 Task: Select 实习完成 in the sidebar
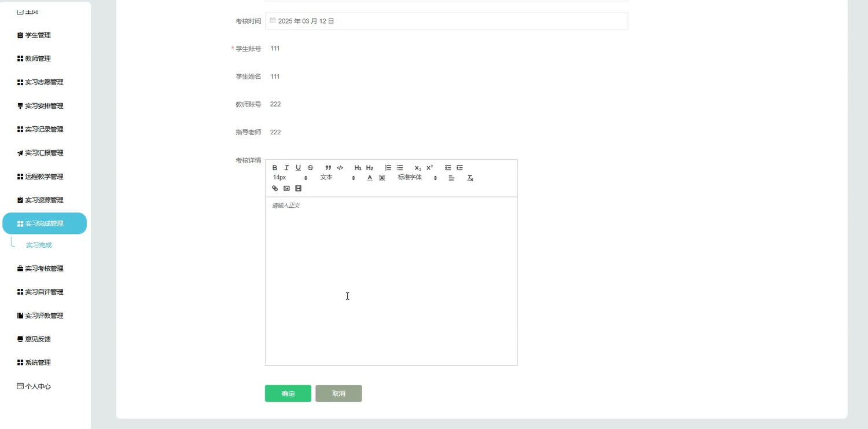tap(39, 244)
